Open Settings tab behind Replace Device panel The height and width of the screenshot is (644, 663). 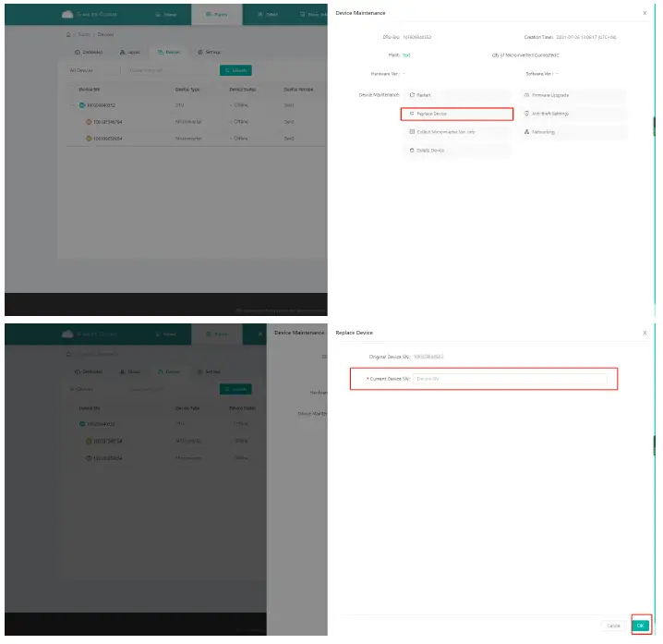(209, 372)
